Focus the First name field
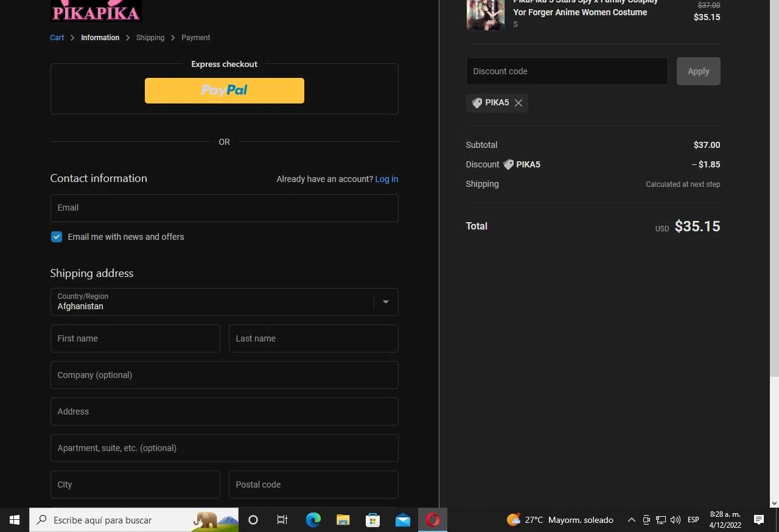The image size is (779, 532). tap(135, 338)
